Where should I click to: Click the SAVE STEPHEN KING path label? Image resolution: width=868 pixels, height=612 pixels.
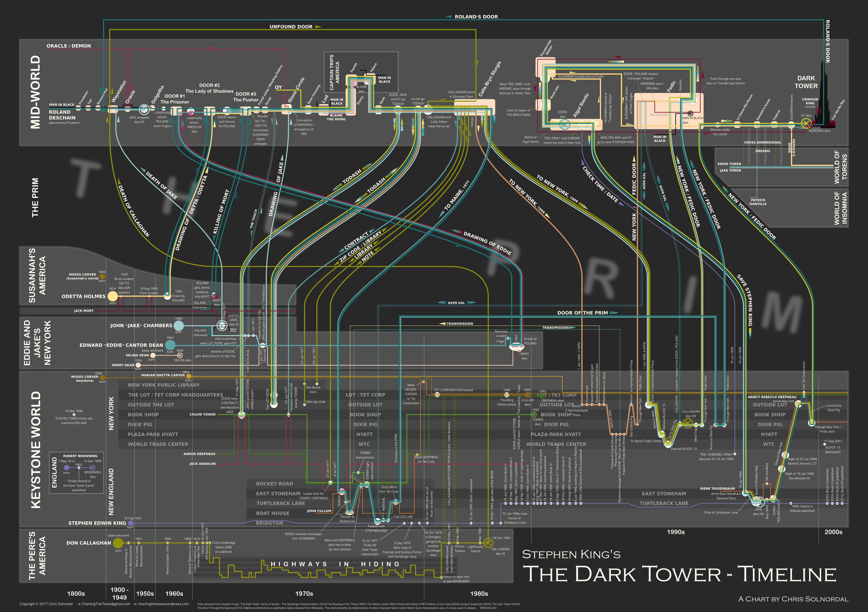pyautogui.click(x=745, y=301)
